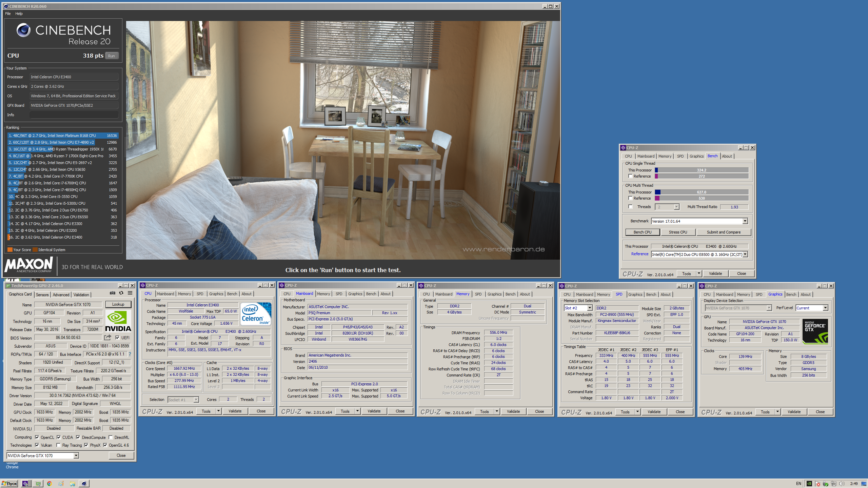The image size is (868, 488).
Task: Click the Cinebench sphere logo
Action: coord(23,30)
